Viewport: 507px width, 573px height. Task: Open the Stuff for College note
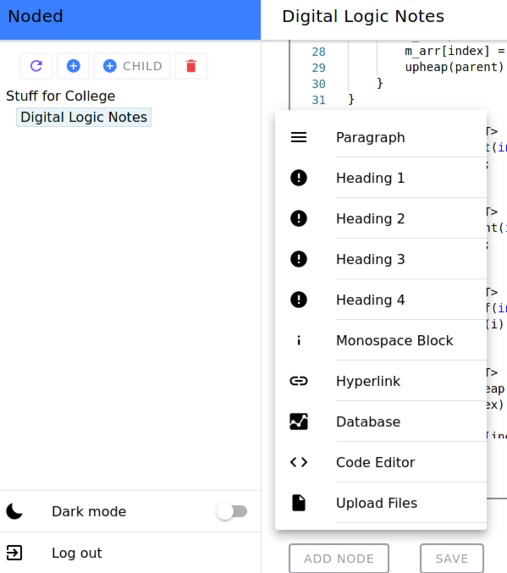pyautogui.click(x=61, y=96)
